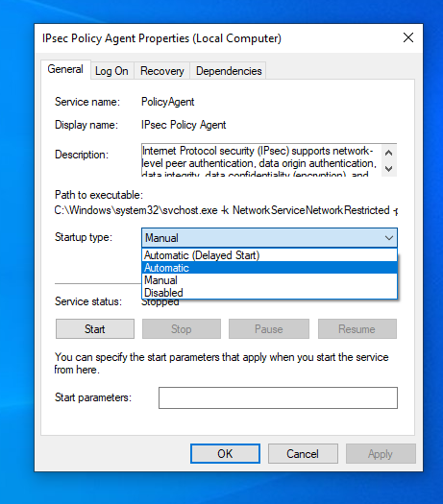Confirm changes with the OK button

point(225,453)
